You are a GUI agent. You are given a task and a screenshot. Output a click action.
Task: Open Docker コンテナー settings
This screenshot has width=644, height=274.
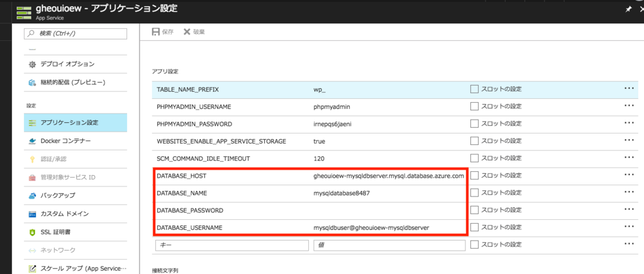point(75,141)
